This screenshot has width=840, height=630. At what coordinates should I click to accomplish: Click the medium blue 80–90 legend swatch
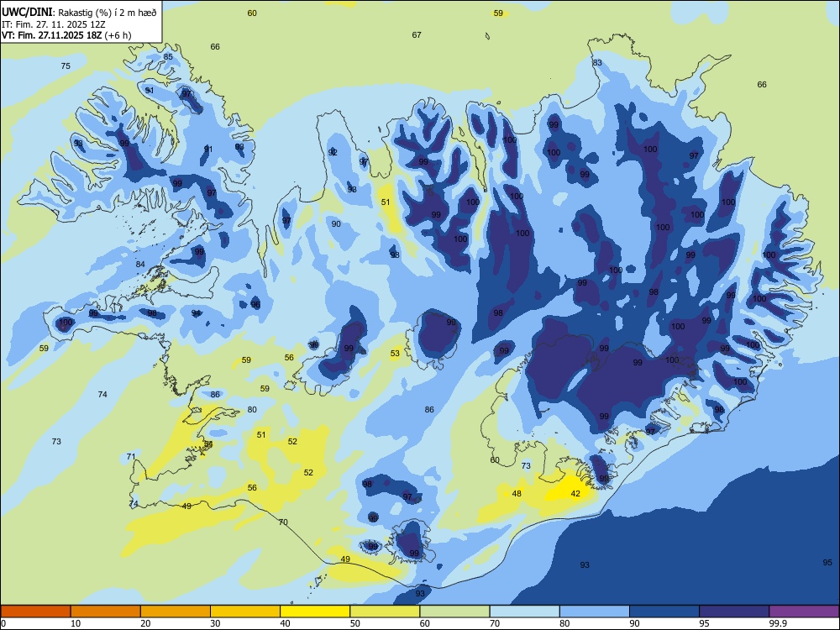(595, 612)
